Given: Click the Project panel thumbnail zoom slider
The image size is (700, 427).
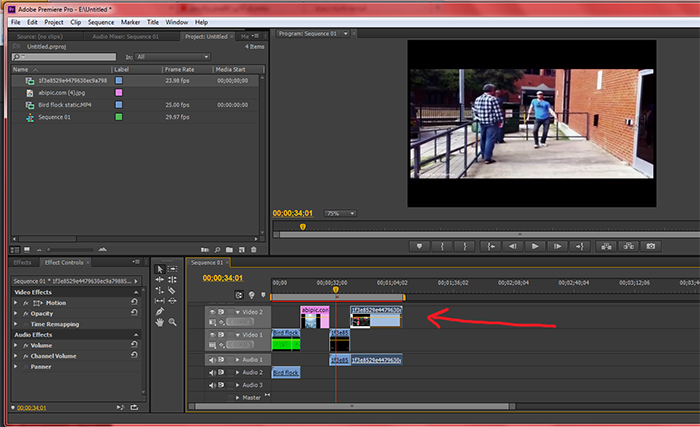Looking at the screenshot, I should 71,250.
